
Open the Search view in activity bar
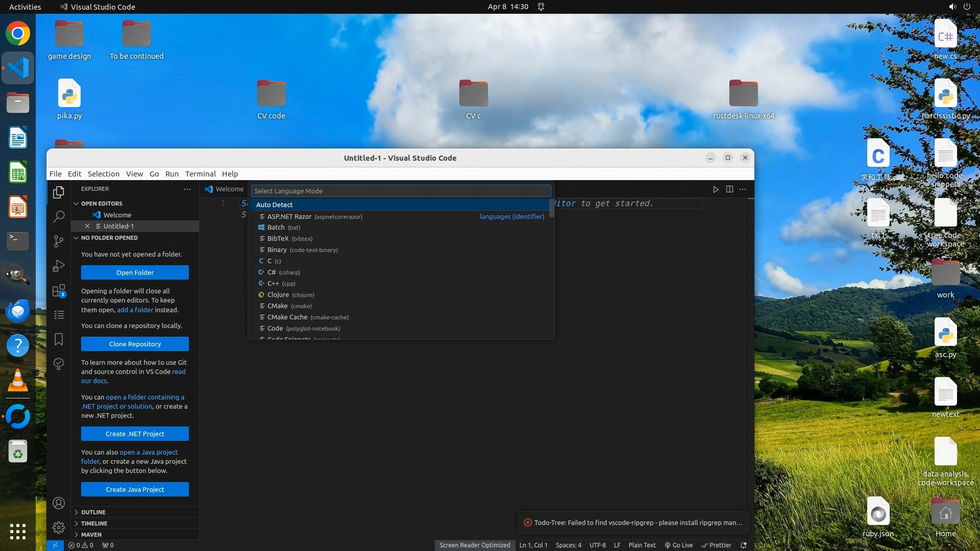59,216
